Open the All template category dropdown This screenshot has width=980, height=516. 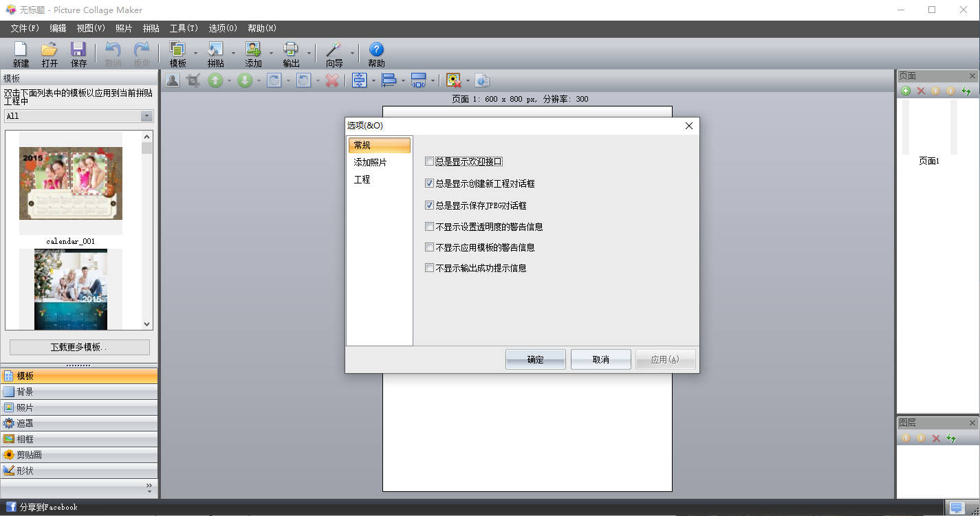point(146,116)
